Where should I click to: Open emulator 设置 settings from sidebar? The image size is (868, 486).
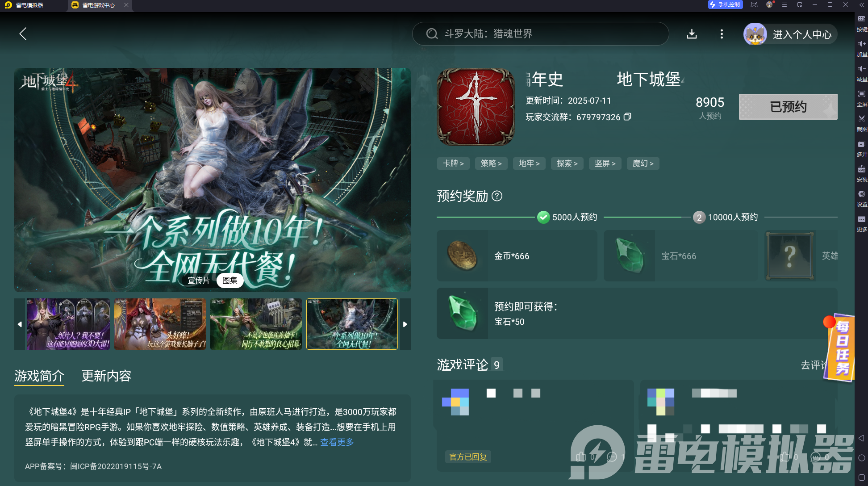point(862,199)
